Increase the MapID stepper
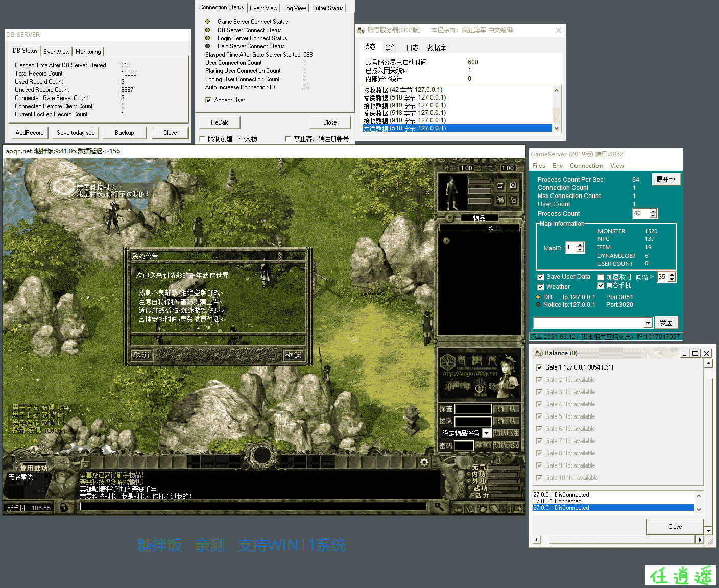This screenshot has width=719, height=588. point(580,245)
